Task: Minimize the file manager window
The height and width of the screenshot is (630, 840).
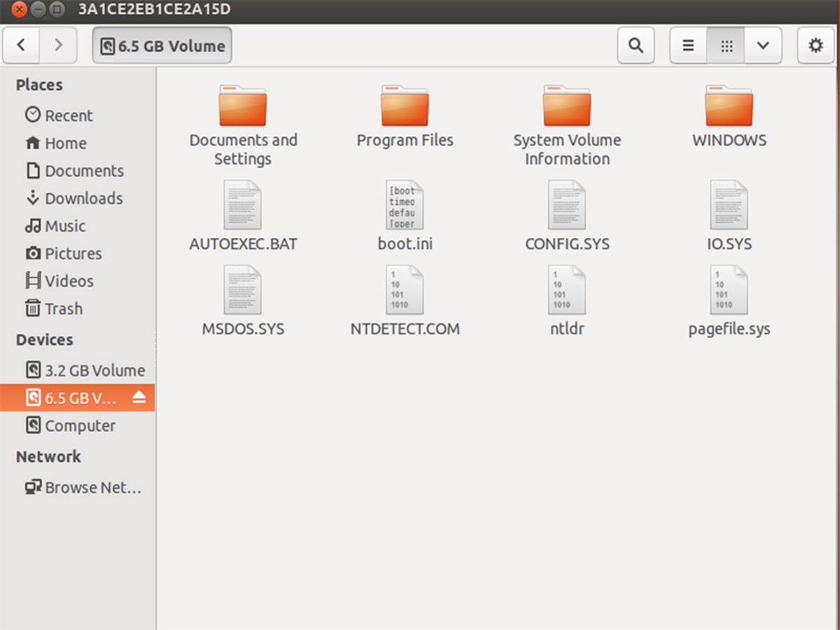Action: tap(38, 10)
